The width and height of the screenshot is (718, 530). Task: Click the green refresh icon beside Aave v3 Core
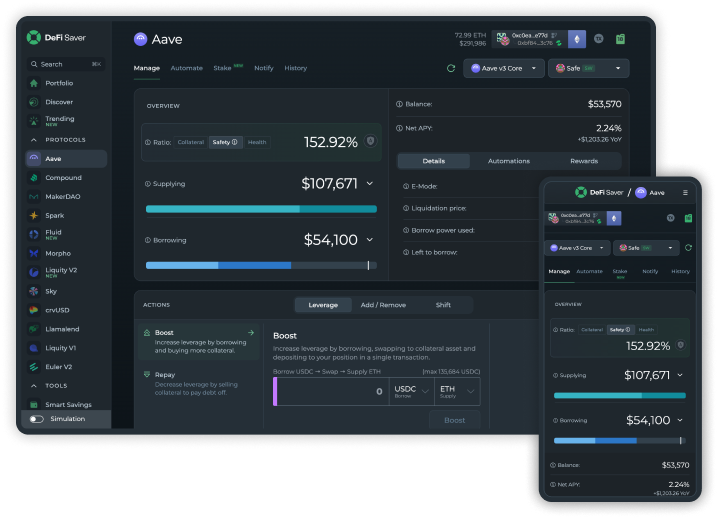point(451,69)
